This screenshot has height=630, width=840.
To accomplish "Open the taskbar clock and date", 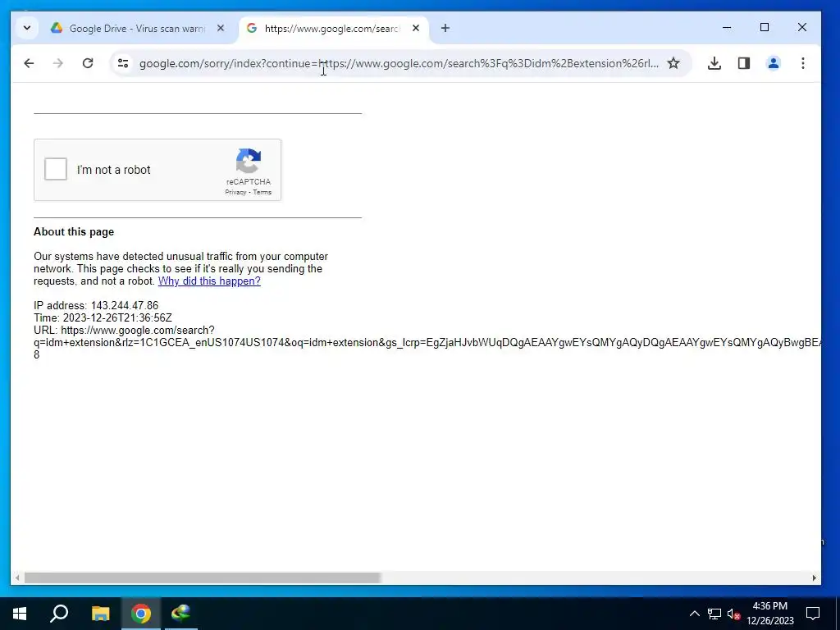I will [x=770, y=614].
